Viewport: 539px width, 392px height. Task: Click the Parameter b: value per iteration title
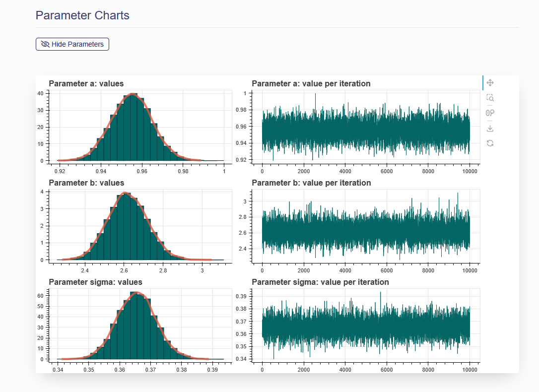[311, 183]
